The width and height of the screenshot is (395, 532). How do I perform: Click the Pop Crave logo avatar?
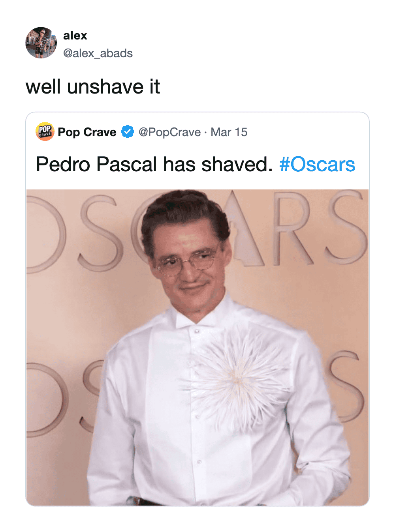point(45,131)
